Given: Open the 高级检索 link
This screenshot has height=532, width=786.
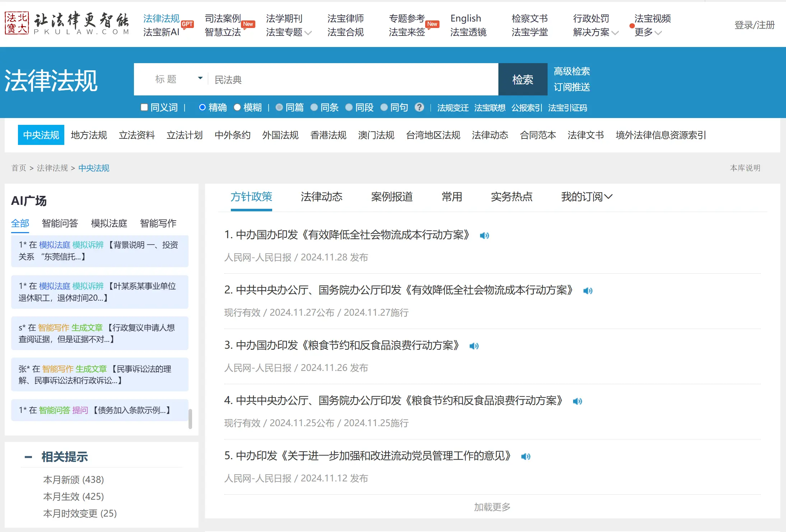Looking at the screenshot, I should 571,71.
